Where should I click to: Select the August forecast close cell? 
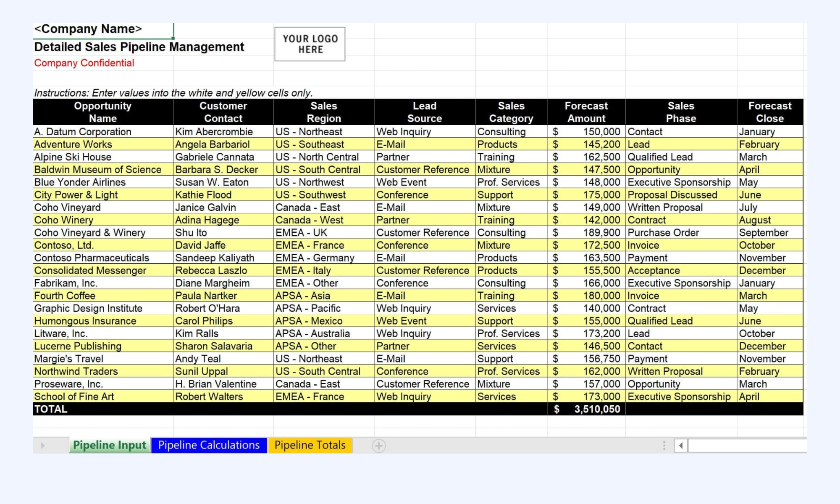pyautogui.click(x=770, y=220)
